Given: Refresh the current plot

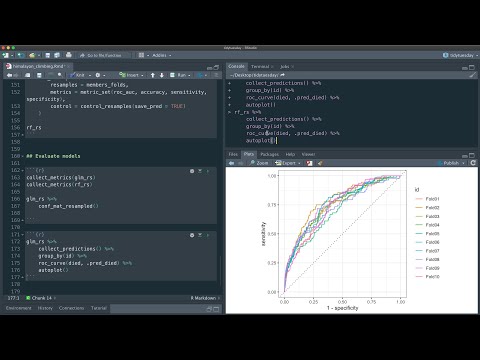Looking at the screenshot, I should (x=473, y=163).
